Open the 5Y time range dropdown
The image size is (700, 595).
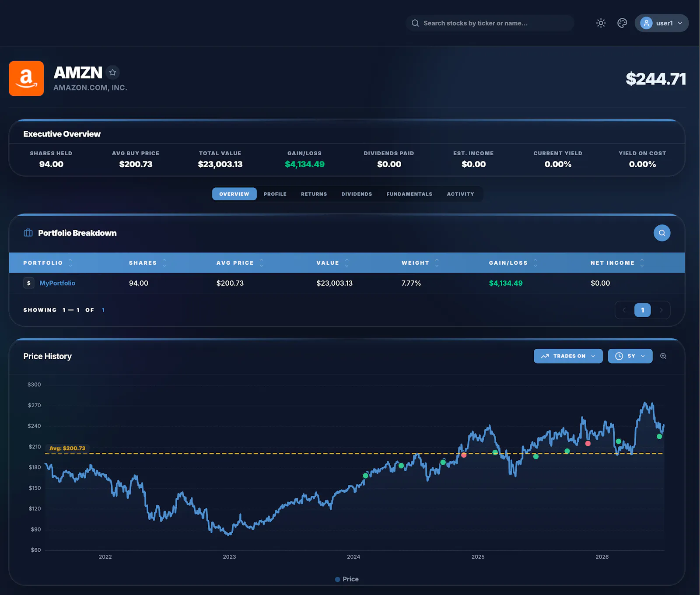pyautogui.click(x=630, y=356)
